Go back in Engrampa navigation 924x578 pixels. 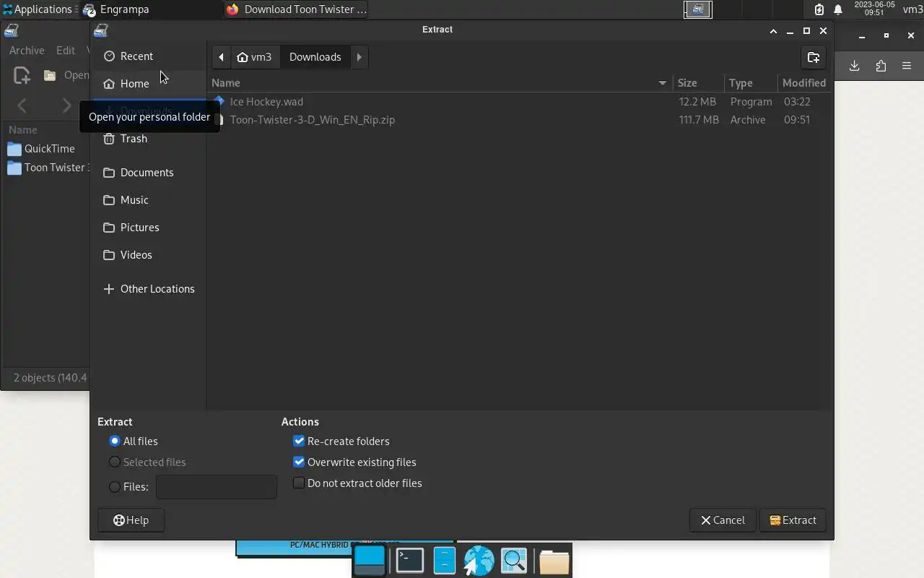22,105
